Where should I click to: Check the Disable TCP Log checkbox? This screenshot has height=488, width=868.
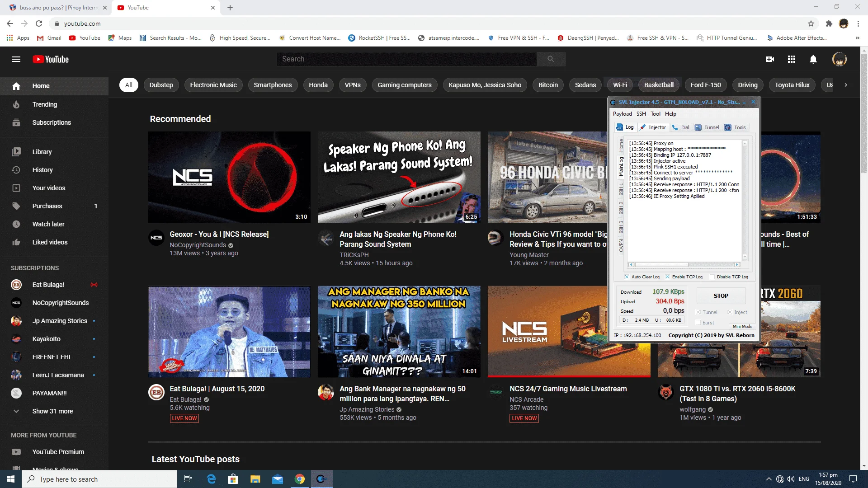tap(712, 277)
